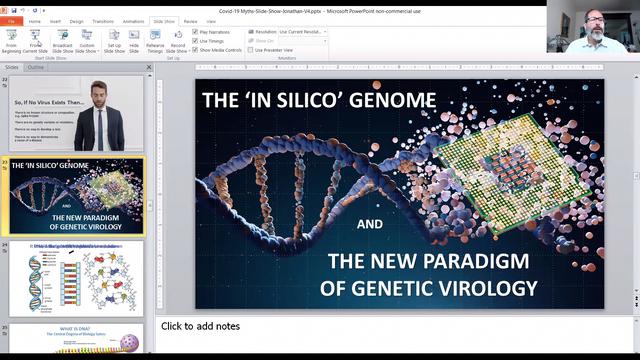
Task: Uncheck Play Narrations
Action: (195, 32)
